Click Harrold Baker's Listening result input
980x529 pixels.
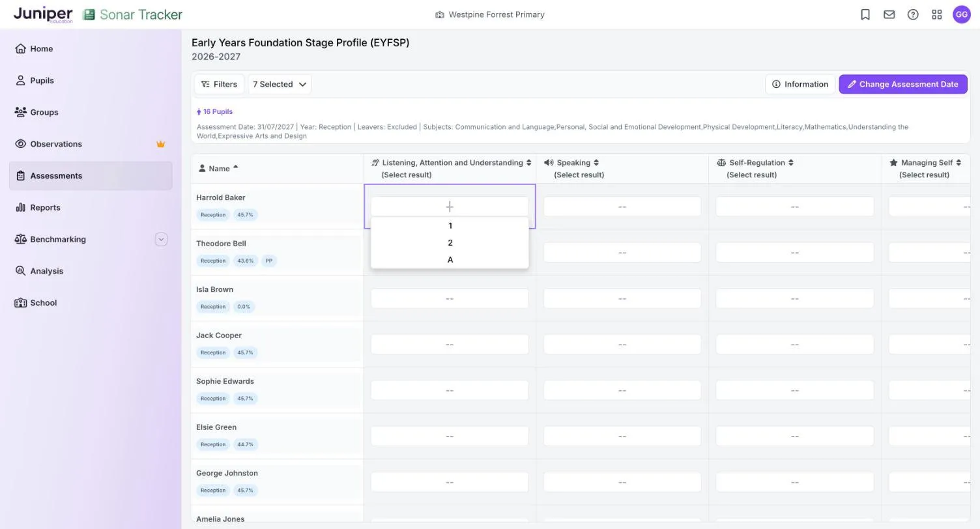tap(450, 207)
